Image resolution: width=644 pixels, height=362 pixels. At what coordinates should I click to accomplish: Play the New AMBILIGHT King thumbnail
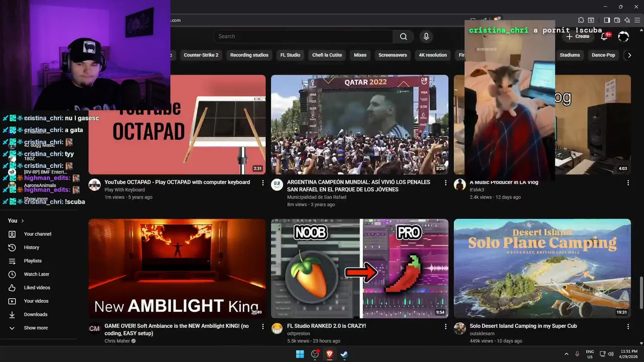click(x=177, y=268)
